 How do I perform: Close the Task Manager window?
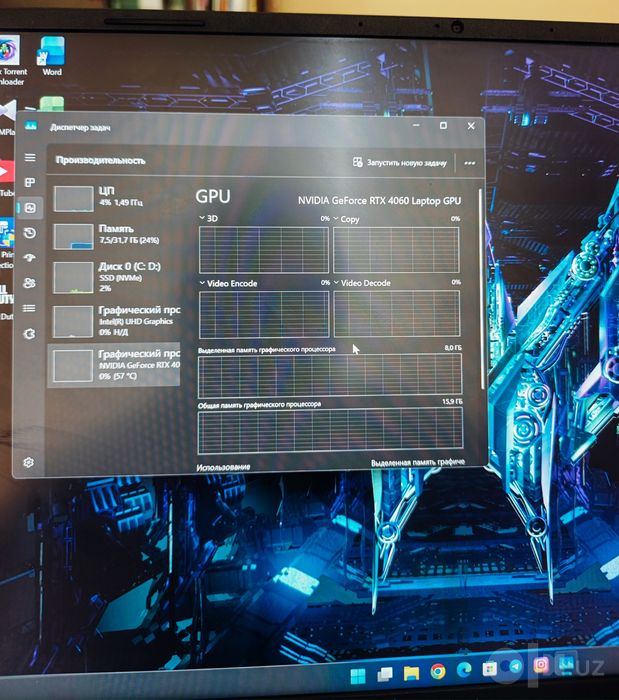471,126
